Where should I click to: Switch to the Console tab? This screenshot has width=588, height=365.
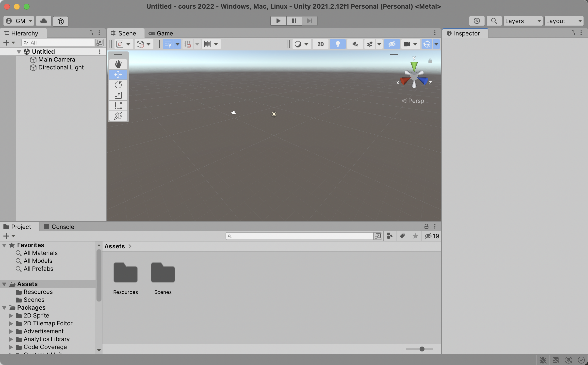[x=59, y=227]
